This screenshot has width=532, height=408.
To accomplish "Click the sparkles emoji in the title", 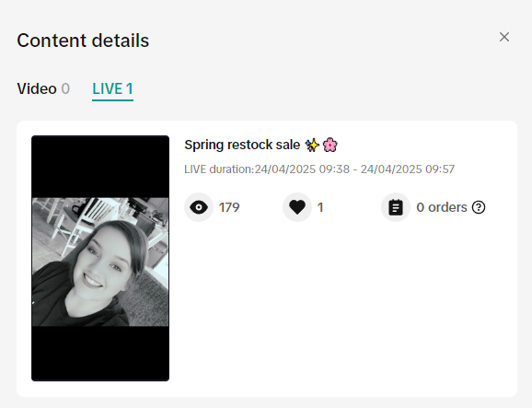I will tap(312, 145).
